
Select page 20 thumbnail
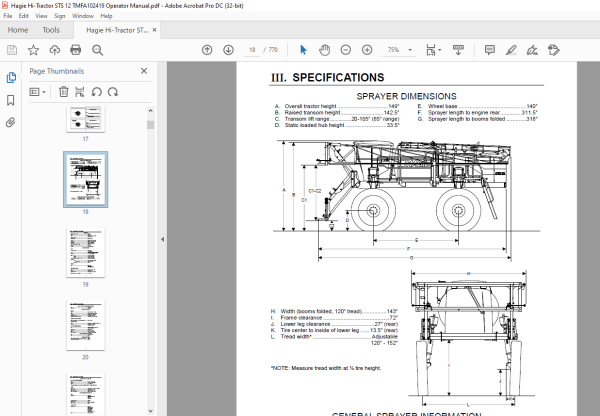pos(85,325)
